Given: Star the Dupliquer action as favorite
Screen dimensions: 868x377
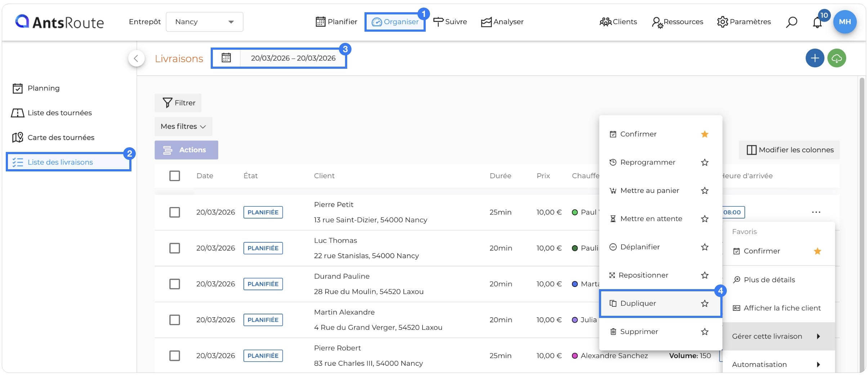Looking at the screenshot, I should (704, 304).
